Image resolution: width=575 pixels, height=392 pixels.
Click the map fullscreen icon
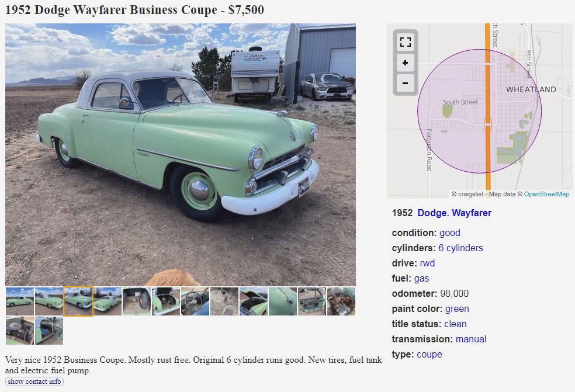(x=405, y=42)
